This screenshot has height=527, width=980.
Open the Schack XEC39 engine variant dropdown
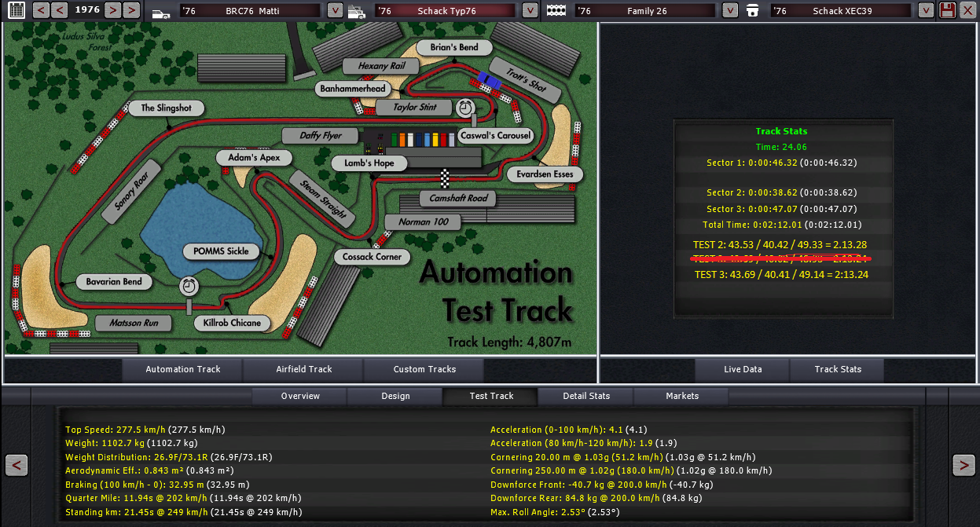click(927, 11)
